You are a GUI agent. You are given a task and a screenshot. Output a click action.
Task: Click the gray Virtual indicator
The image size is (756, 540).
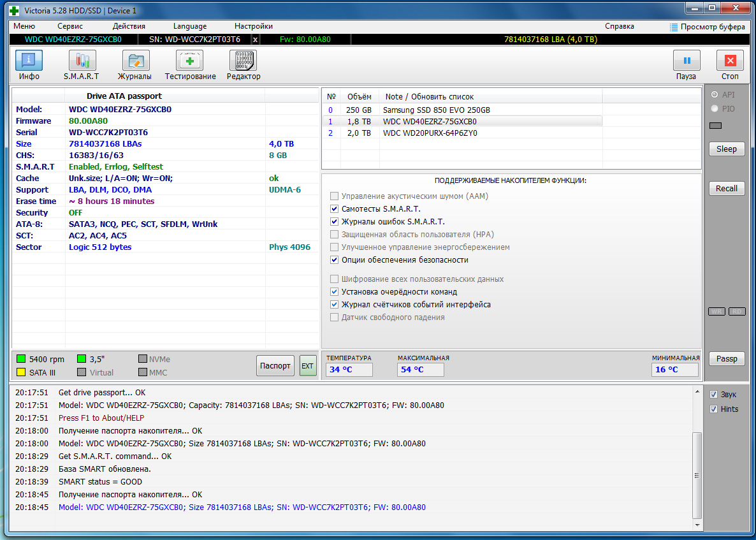click(82, 372)
